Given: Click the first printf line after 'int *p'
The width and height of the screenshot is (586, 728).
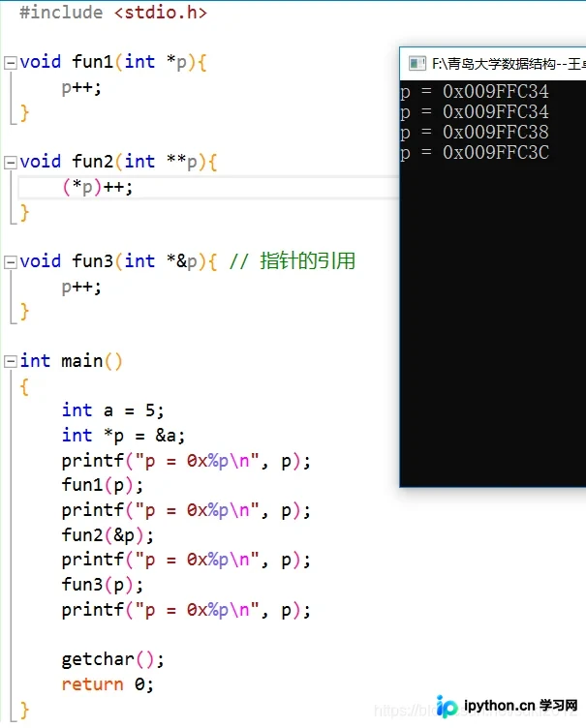Looking at the screenshot, I should 186,461.
